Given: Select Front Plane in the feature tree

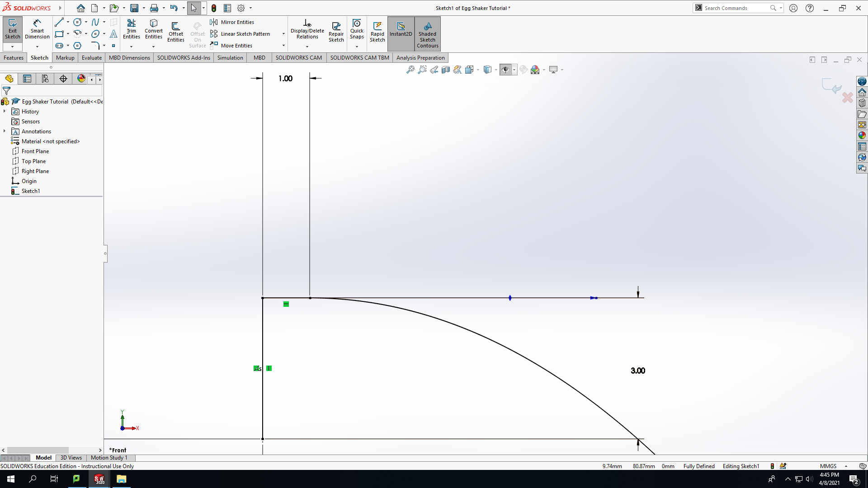Looking at the screenshot, I should coord(35,151).
